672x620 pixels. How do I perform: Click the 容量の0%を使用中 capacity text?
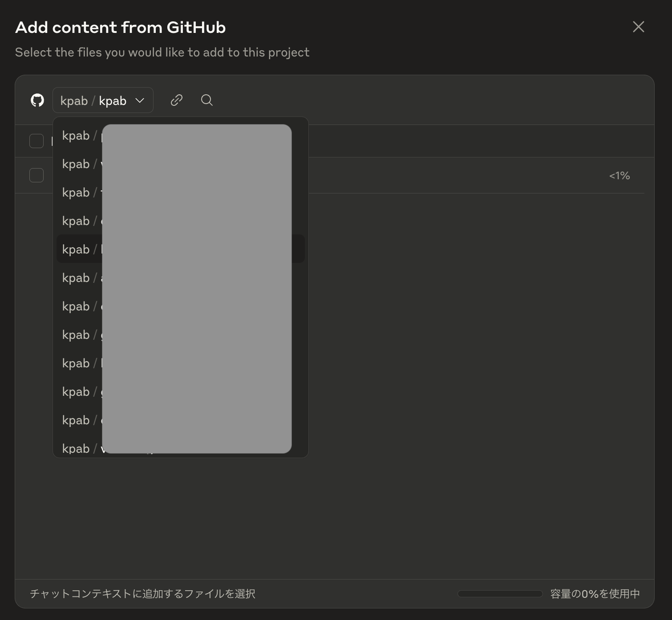595,594
